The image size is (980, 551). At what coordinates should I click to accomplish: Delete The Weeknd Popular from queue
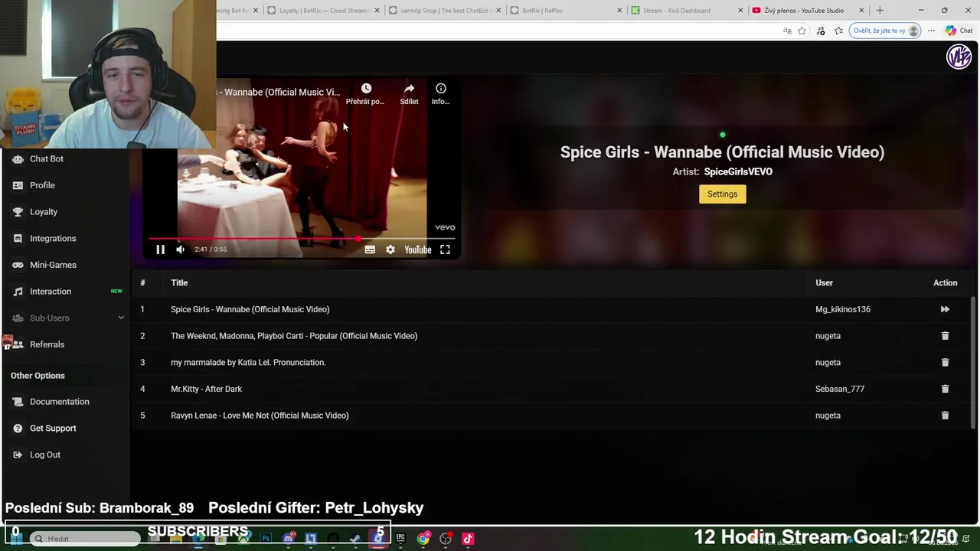click(945, 336)
